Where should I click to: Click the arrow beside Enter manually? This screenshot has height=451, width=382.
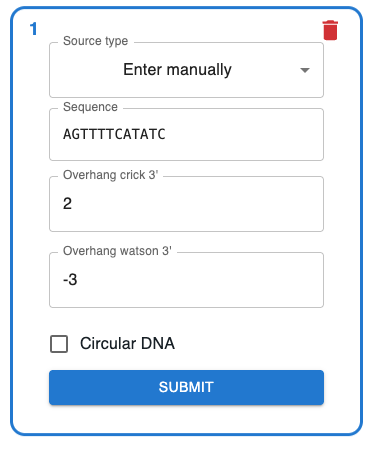click(x=305, y=70)
